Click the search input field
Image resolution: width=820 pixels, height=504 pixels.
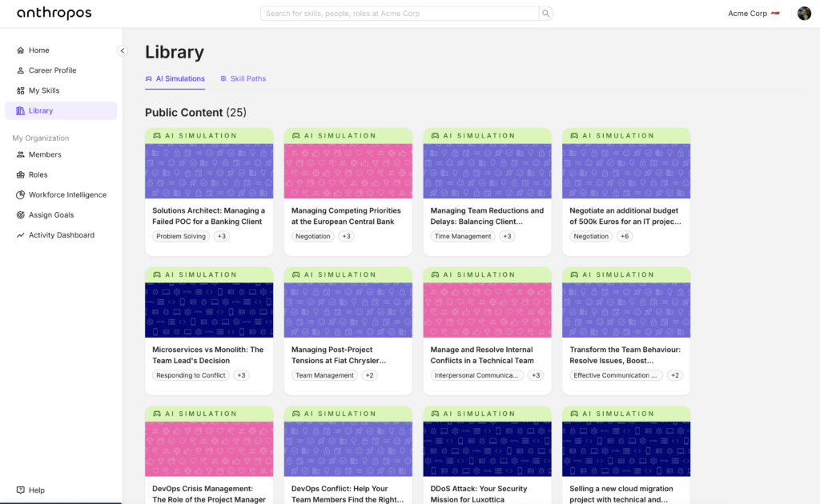(400, 14)
